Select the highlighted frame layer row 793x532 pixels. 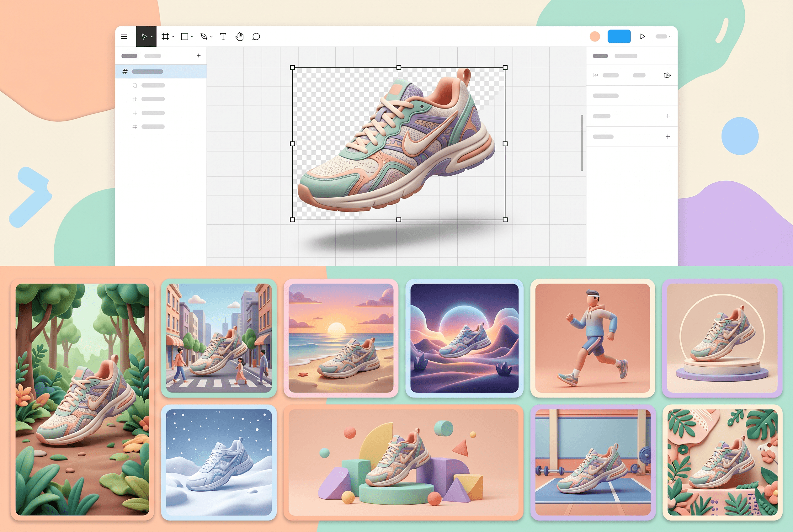[161, 71]
